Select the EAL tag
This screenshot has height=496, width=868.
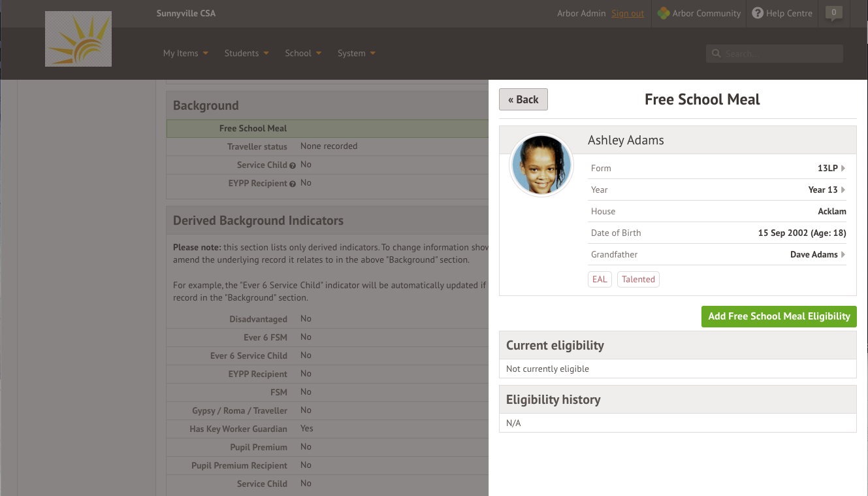point(600,279)
